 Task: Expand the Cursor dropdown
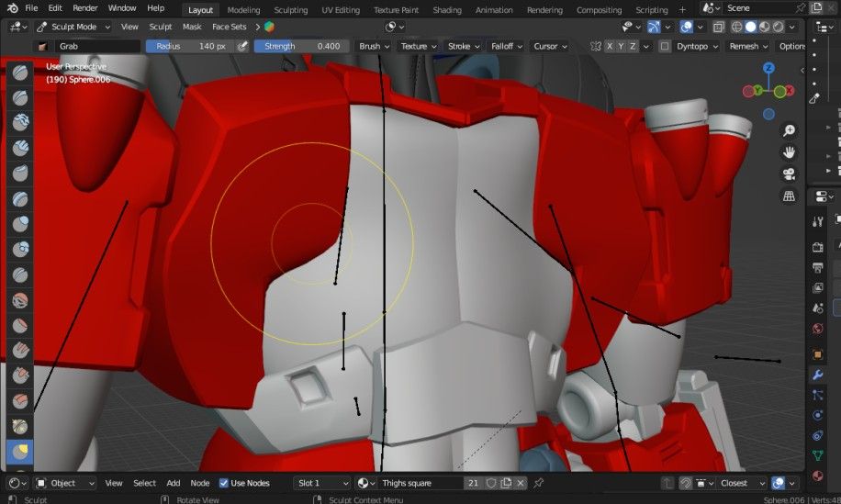point(550,46)
